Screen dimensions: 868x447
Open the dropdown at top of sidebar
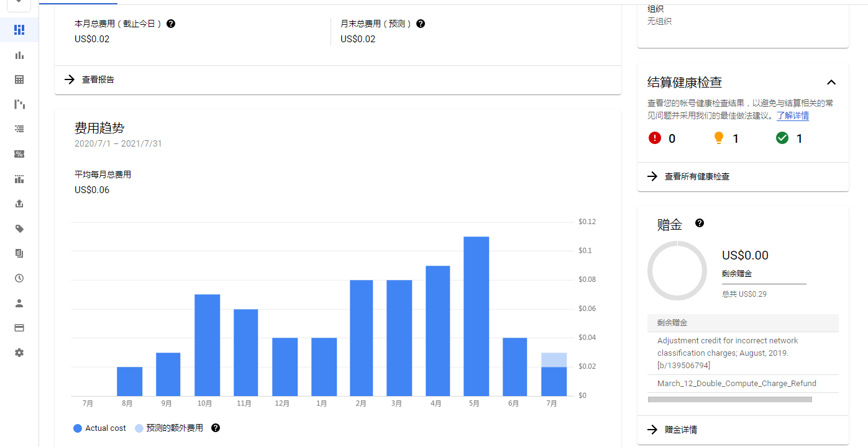coord(19,2)
